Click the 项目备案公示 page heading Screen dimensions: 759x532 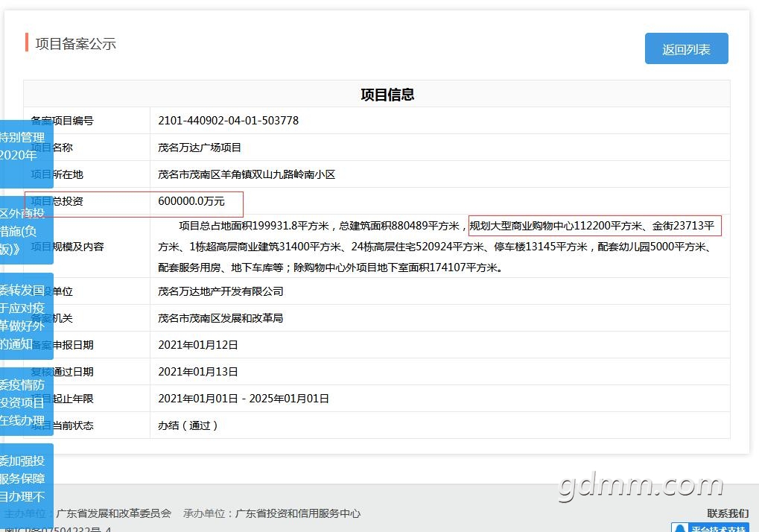[75, 43]
